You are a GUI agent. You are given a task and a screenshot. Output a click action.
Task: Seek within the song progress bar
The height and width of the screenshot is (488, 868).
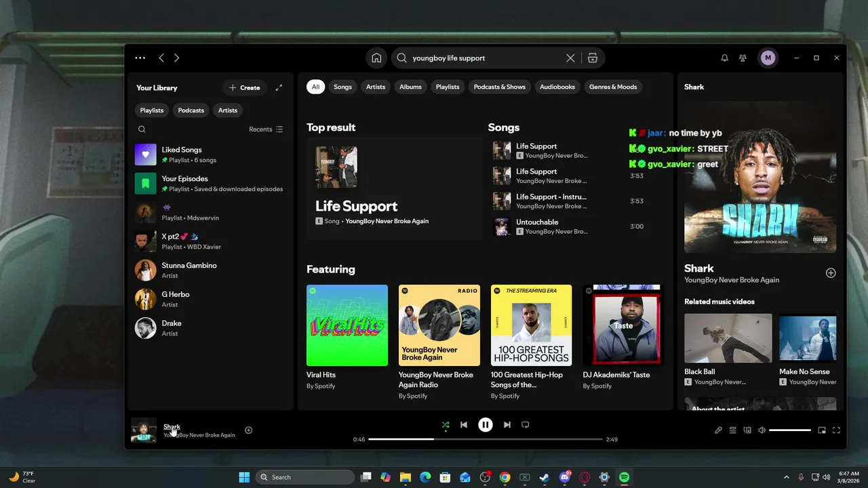click(x=486, y=439)
